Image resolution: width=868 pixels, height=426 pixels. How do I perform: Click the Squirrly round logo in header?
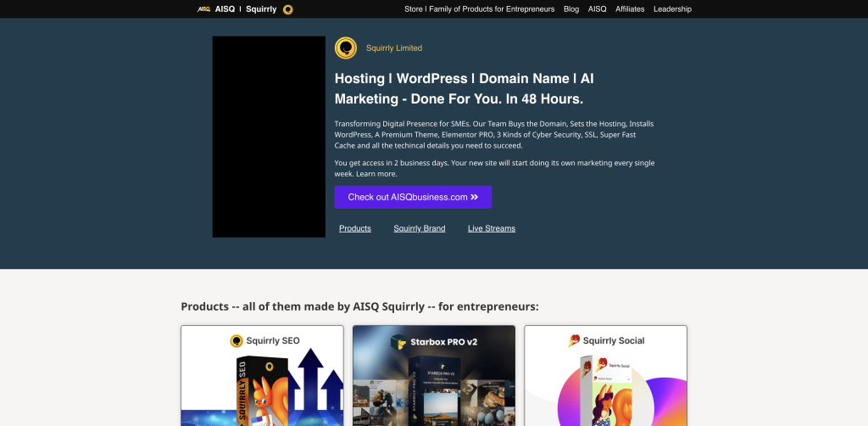point(288,9)
